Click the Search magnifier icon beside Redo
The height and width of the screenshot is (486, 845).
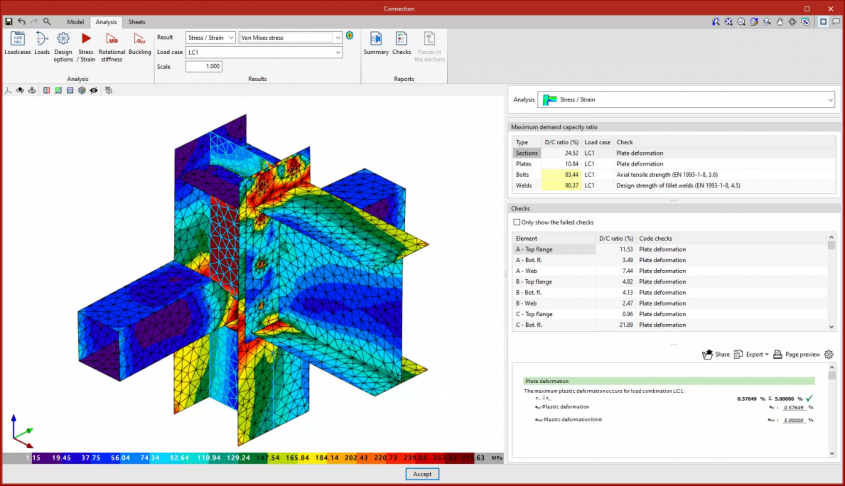(x=47, y=22)
